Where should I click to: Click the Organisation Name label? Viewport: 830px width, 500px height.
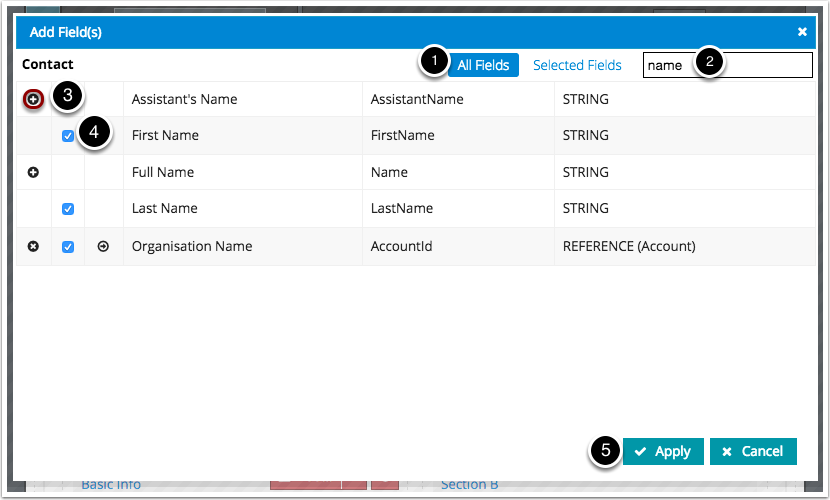point(192,246)
